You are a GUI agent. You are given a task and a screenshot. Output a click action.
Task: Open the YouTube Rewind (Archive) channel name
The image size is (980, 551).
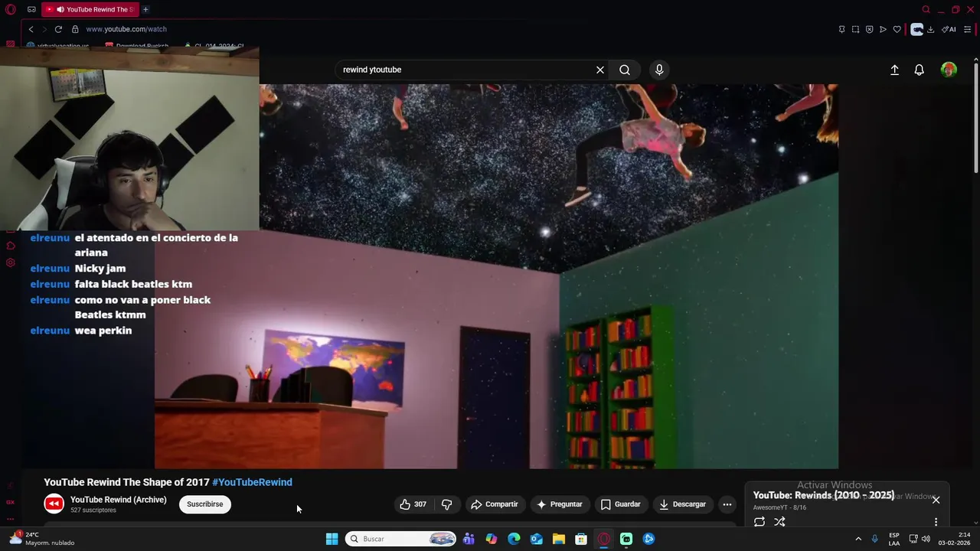(x=119, y=500)
